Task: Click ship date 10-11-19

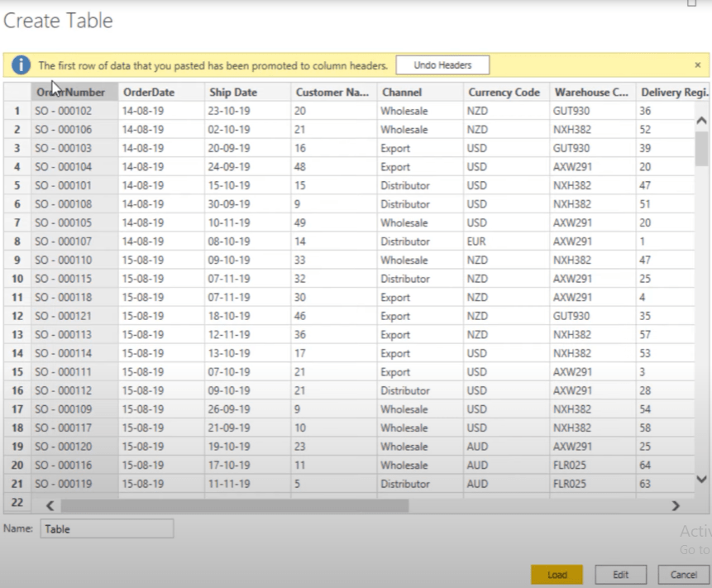Action: coord(247,222)
